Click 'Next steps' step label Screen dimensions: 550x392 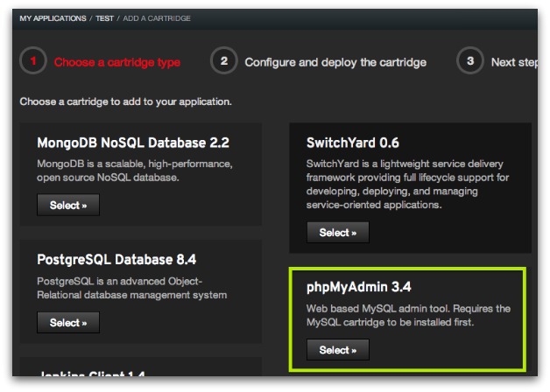click(514, 62)
